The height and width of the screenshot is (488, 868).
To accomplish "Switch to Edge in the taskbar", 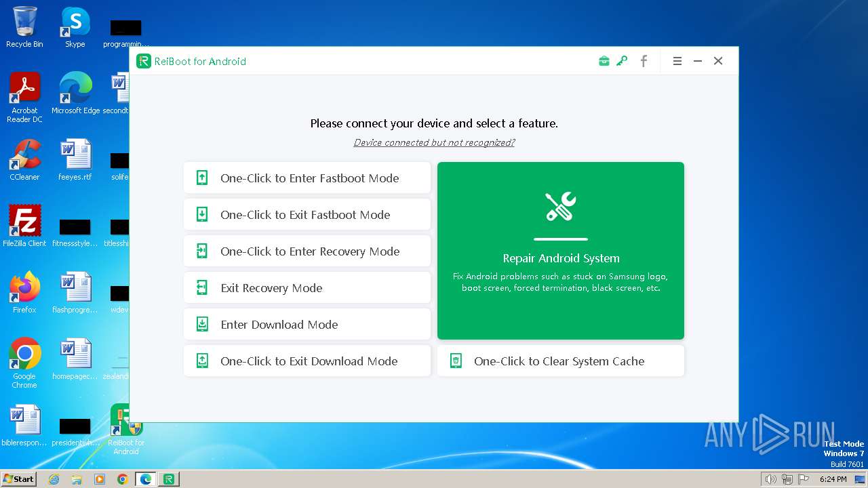I will tap(146, 479).
